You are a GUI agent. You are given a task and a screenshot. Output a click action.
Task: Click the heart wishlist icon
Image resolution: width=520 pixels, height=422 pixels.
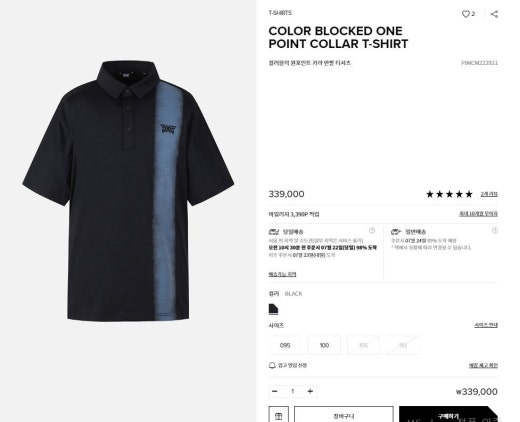466,14
